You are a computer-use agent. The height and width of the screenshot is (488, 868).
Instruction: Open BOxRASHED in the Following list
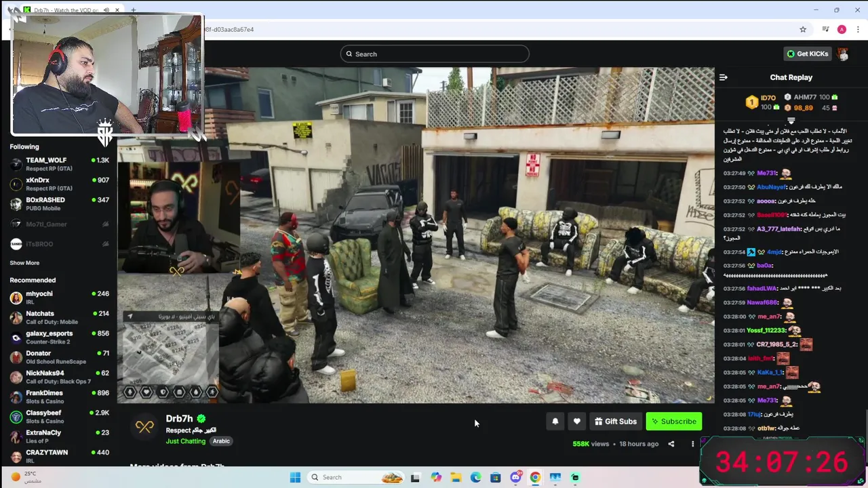click(59, 203)
